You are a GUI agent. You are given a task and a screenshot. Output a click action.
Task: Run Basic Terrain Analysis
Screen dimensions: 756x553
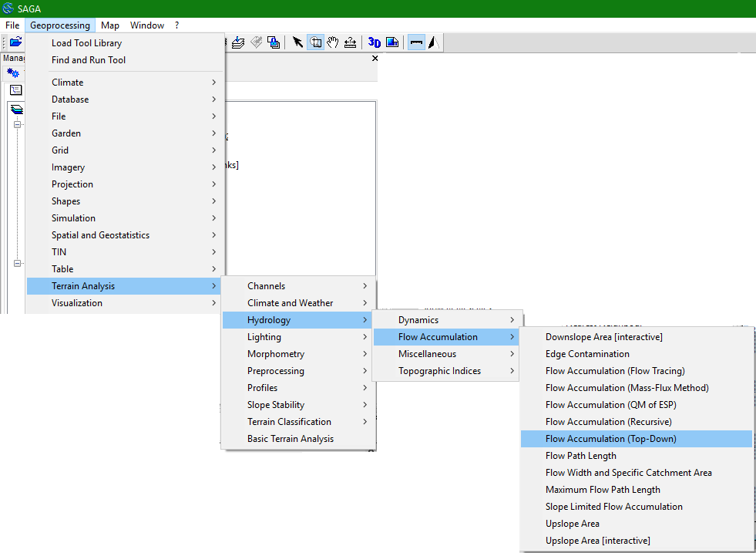pos(298,439)
